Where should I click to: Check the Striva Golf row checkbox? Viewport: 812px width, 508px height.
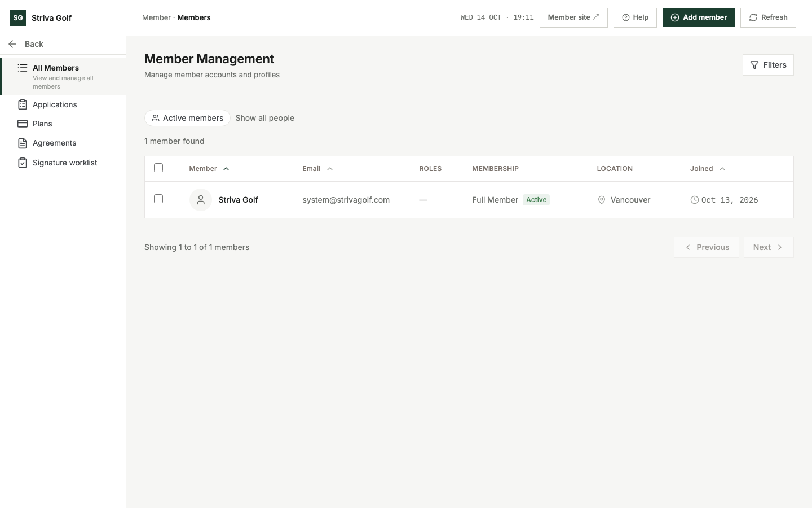(x=158, y=199)
